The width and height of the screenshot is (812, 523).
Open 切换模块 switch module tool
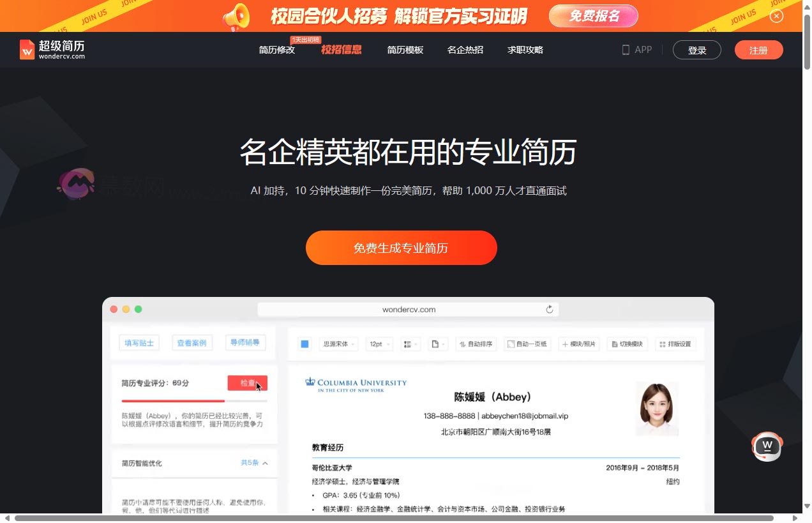click(627, 344)
